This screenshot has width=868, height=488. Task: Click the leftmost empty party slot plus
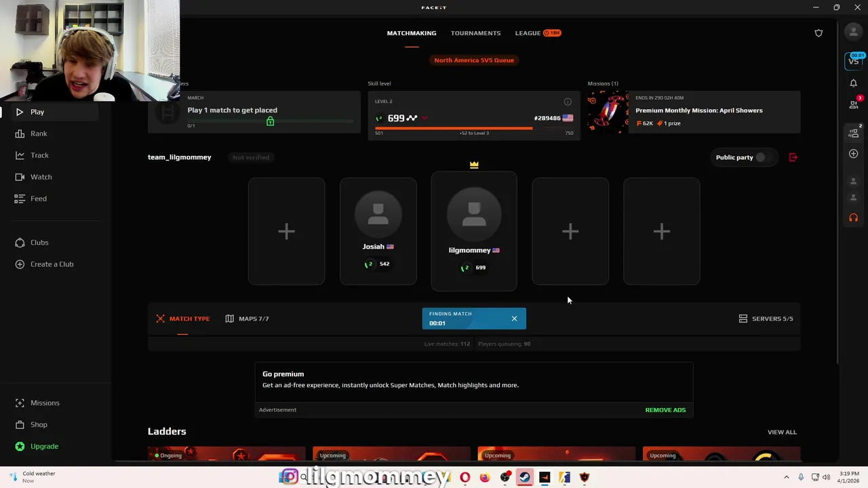(x=286, y=231)
